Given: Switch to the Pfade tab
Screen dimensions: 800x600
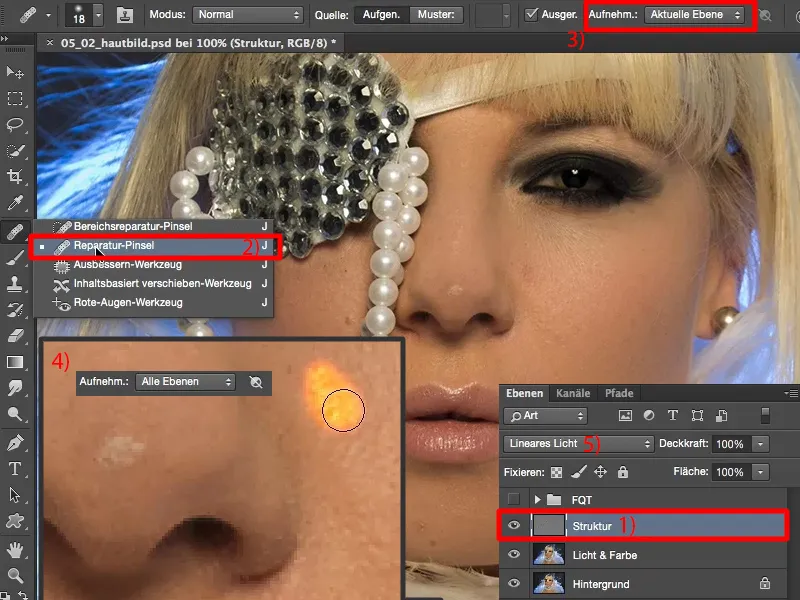Looking at the screenshot, I should [x=619, y=393].
